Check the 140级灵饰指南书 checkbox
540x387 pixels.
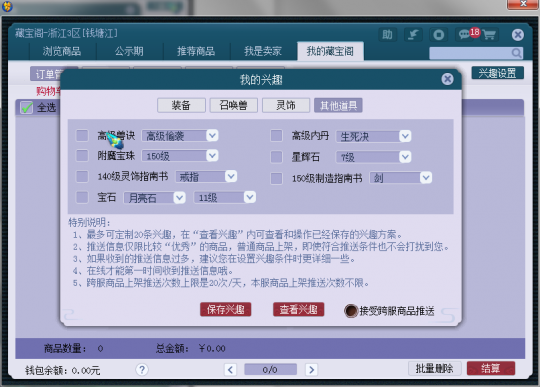82,176
